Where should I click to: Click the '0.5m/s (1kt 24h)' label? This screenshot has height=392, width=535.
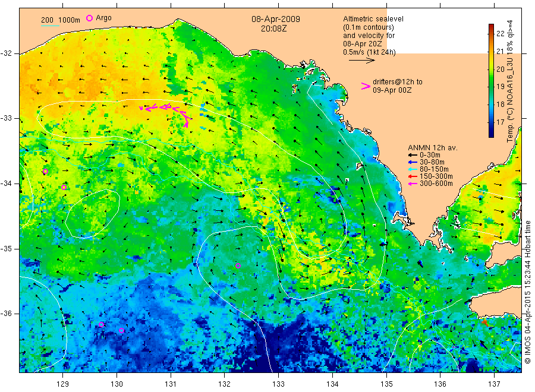point(370,52)
